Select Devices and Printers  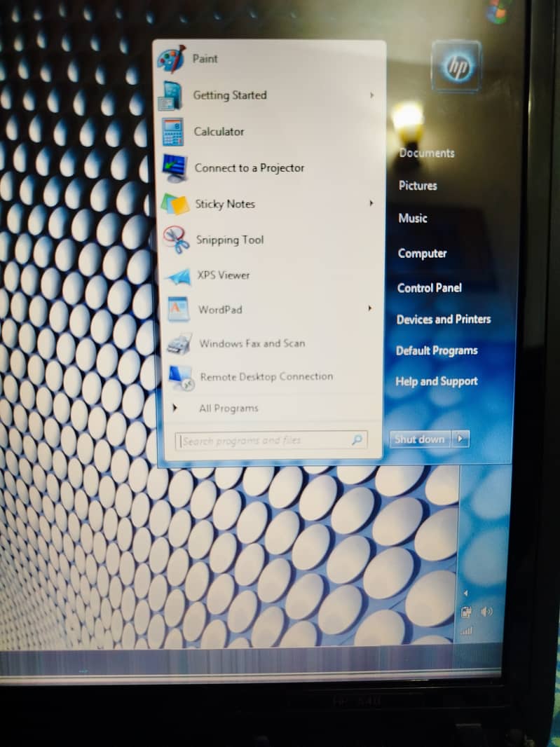click(443, 320)
